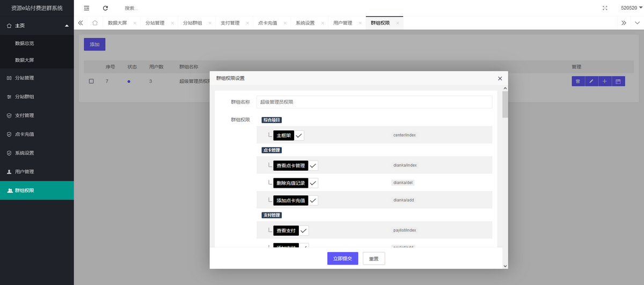This screenshot has height=285, width=644.
Task: Toggle the 查看点卡管理 permission checkbox
Action: pos(313,165)
